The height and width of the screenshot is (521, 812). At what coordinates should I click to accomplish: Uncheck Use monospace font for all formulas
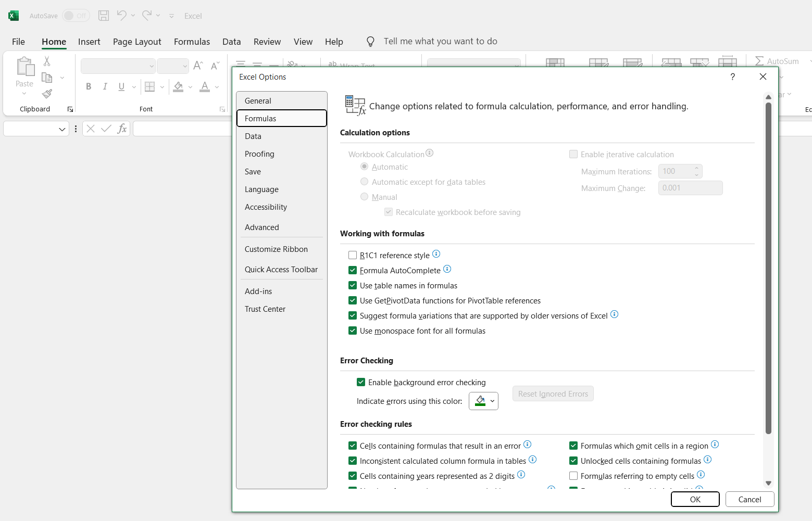tap(353, 331)
